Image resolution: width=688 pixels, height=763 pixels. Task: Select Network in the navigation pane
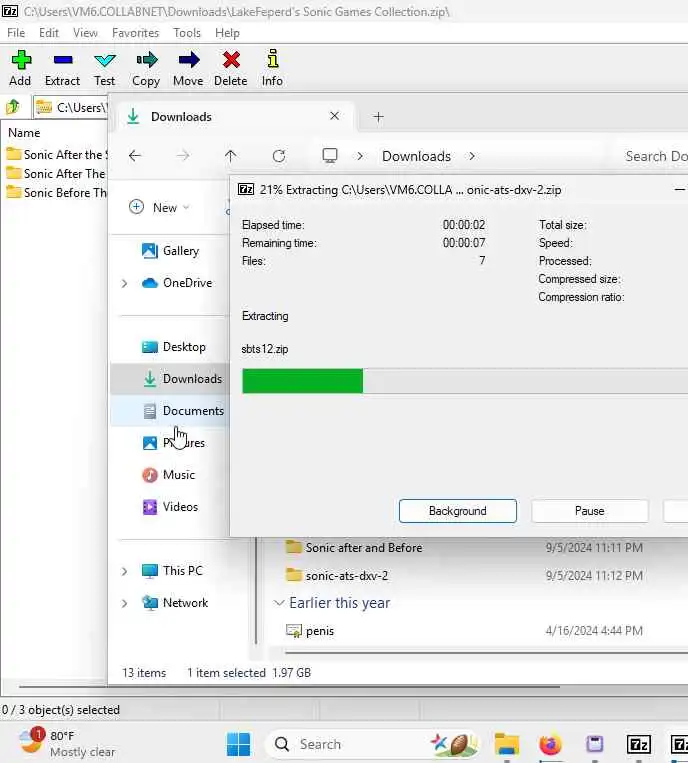175,603
